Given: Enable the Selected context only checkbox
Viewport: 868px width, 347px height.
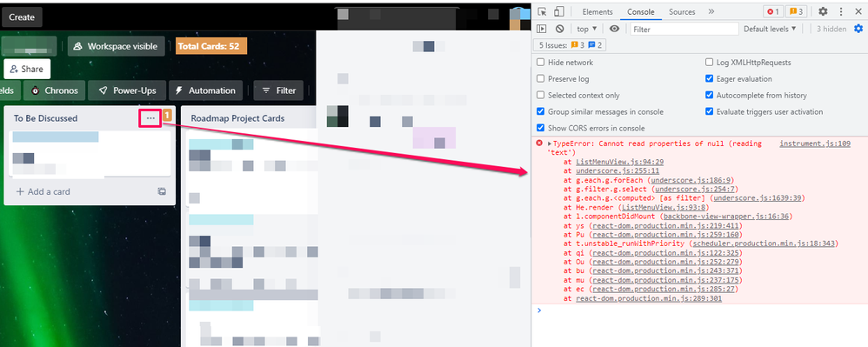Looking at the screenshot, I should pos(541,95).
